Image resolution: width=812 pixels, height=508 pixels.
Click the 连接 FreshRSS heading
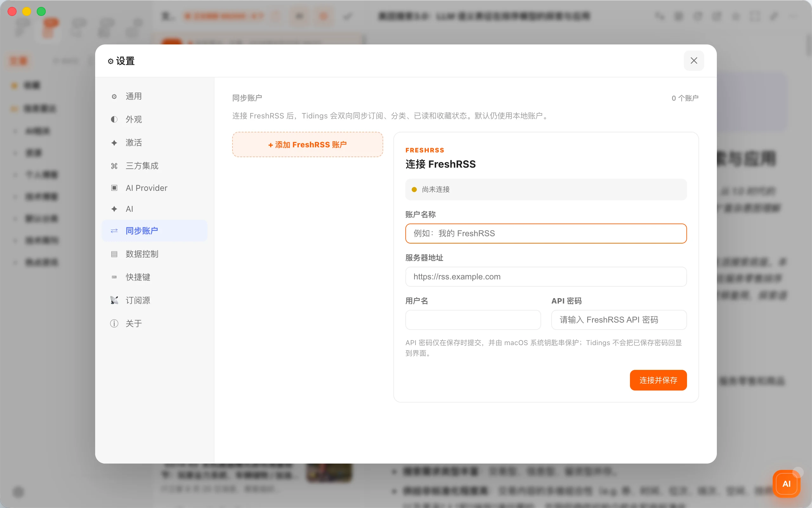tap(440, 164)
